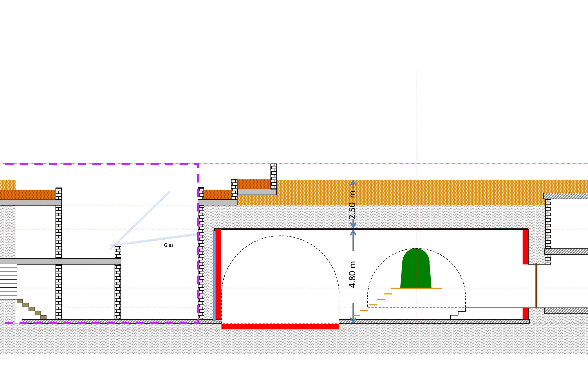Click the red bar at upper right of room
Image resolution: width=588 pixels, height=392 pixels.
pyautogui.click(x=525, y=247)
